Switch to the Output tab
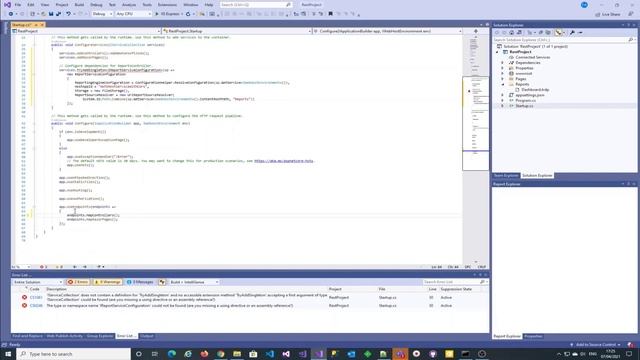 pyautogui.click(x=147, y=336)
